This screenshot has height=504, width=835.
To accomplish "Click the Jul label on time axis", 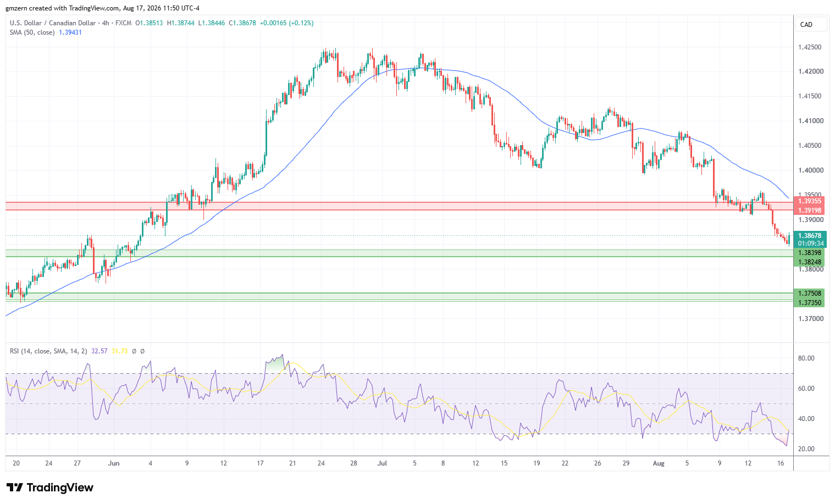I will tap(382, 463).
